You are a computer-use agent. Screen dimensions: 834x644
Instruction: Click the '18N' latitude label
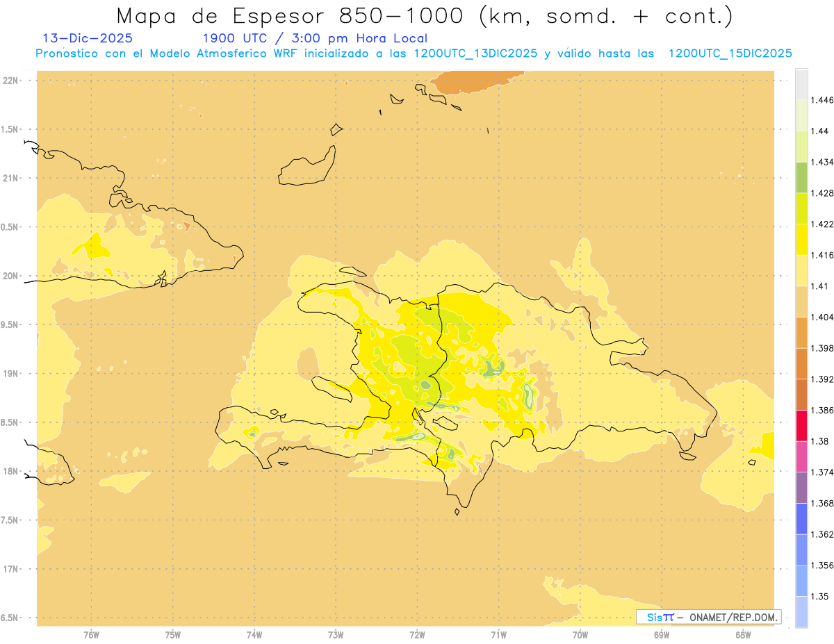tap(12, 471)
